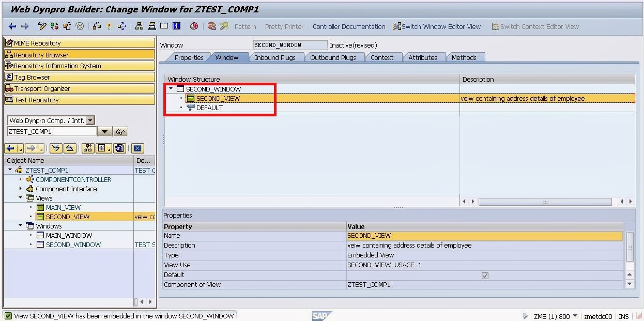The image size is (644, 321).
Task: Run the Check syntax icon
Action: tap(97, 26)
